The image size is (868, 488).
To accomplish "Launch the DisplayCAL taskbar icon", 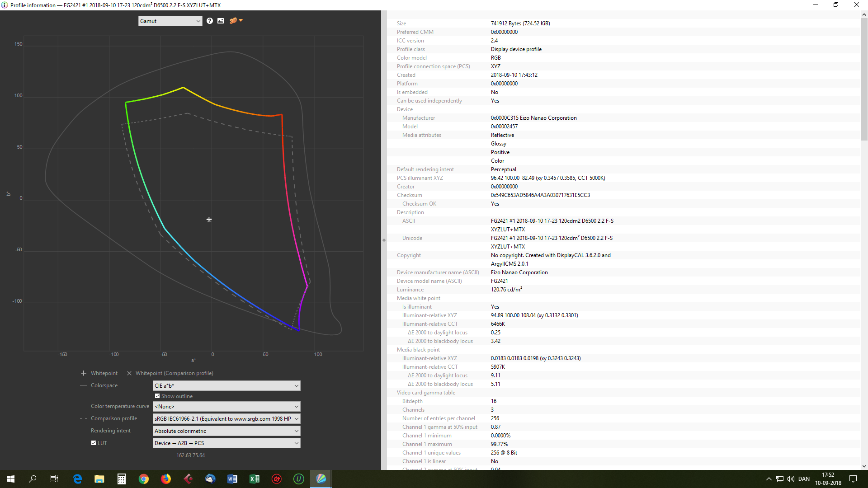I will click(x=321, y=479).
